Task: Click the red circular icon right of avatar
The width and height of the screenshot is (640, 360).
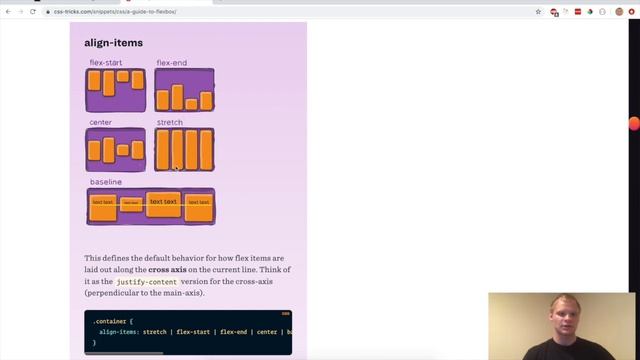Action: [631, 12]
